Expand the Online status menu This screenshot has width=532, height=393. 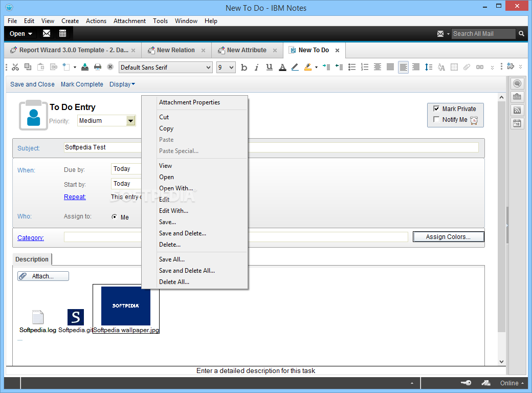coord(512,383)
